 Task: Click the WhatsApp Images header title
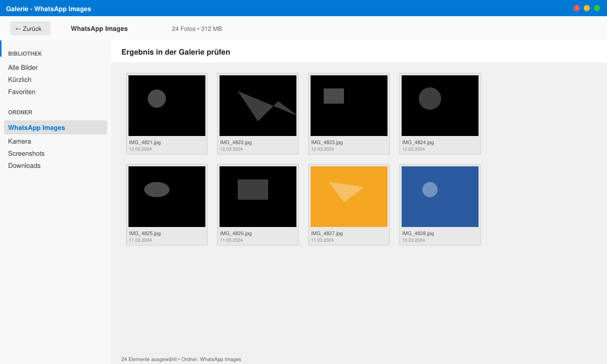tap(99, 29)
